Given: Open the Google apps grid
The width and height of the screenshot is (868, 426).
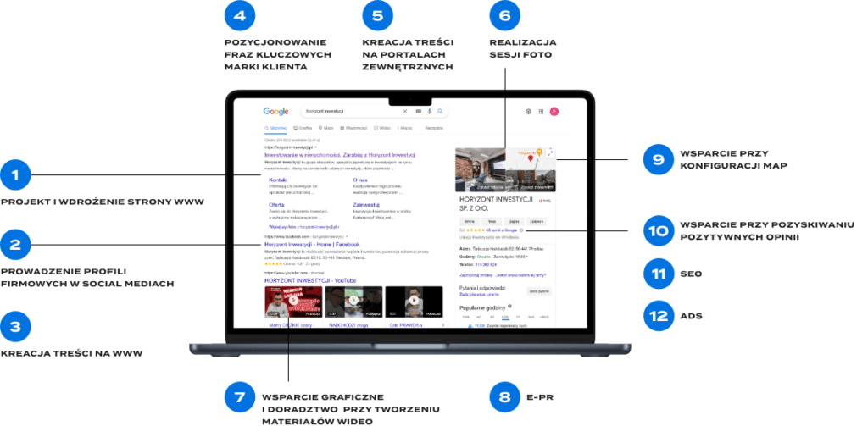Looking at the screenshot, I should pos(542,111).
